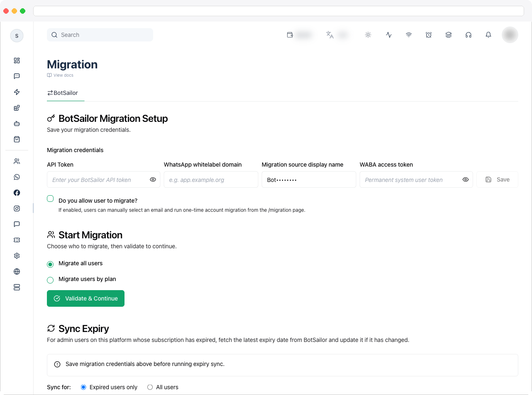This screenshot has width=532, height=395.
Task: Click the 'BotSailor Migration Setup' heading
Action: (x=113, y=119)
